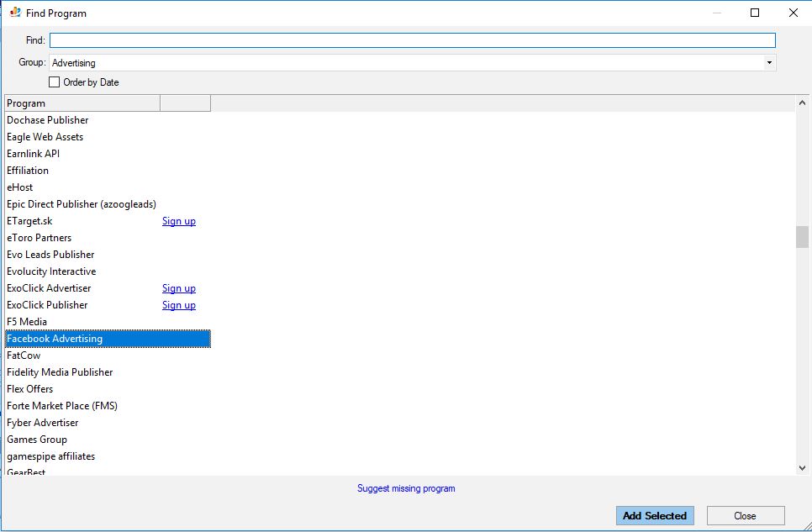
Task: Pick the eHost program row
Action: 19,187
